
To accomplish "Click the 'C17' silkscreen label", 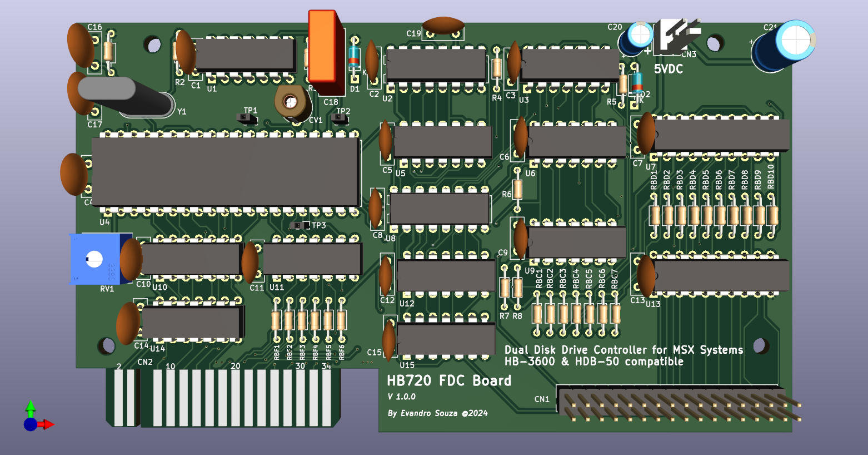I will pyautogui.click(x=94, y=125).
